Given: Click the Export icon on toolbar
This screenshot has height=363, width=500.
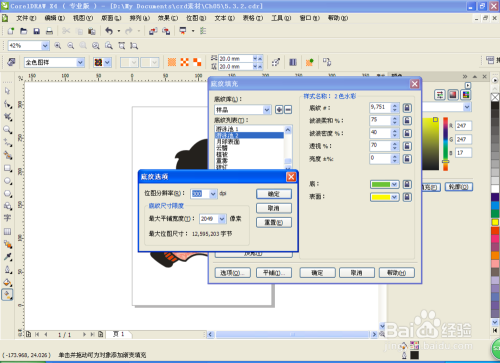Looking at the screenshot, I should 166,31.
